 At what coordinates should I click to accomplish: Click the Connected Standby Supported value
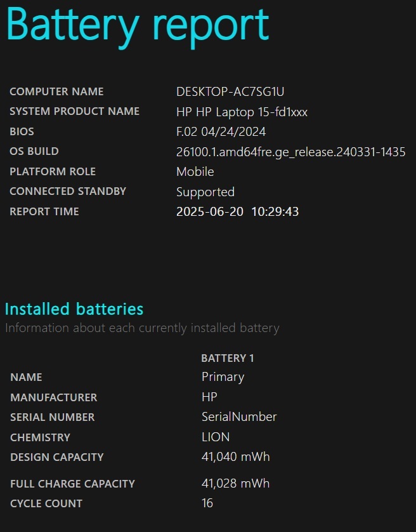coord(205,192)
